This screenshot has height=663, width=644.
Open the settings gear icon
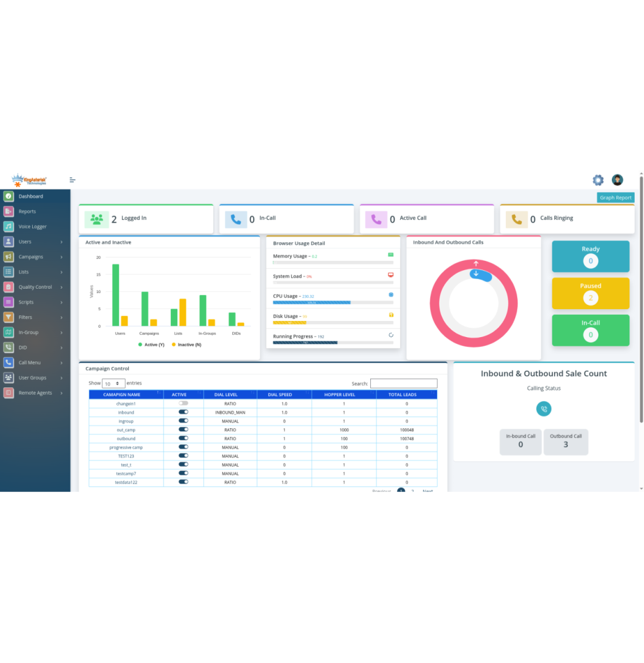pyautogui.click(x=598, y=180)
